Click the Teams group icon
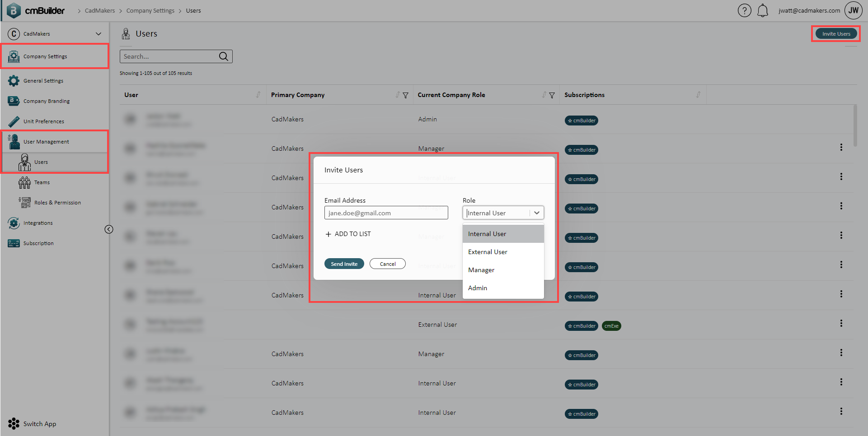The image size is (868, 436). pyautogui.click(x=25, y=182)
